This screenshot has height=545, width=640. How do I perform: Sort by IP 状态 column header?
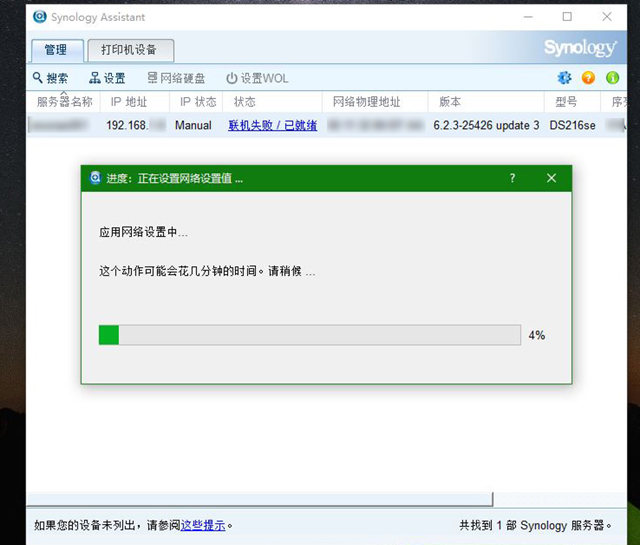[198, 102]
